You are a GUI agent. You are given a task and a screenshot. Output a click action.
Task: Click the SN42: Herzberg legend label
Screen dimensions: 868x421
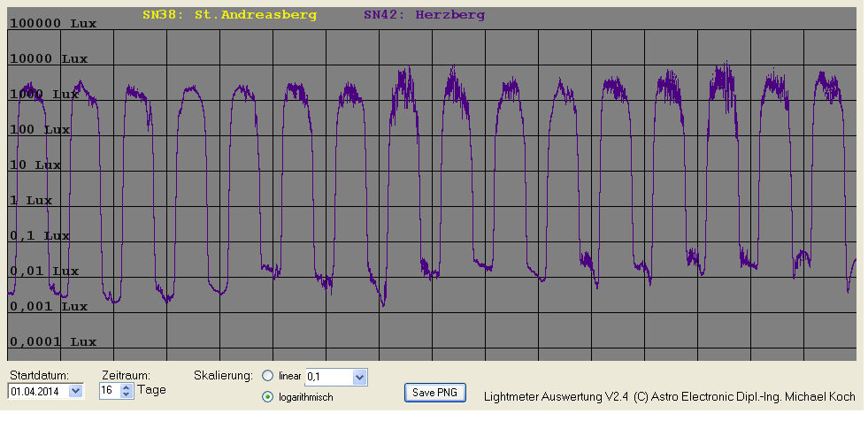(424, 15)
